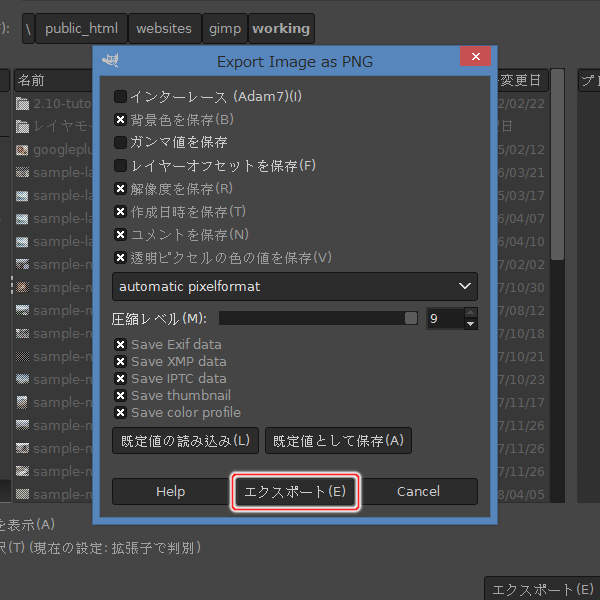Increase compression level with up arrow
Image resolution: width=600 pixels, height=600 pixels.
471,313
